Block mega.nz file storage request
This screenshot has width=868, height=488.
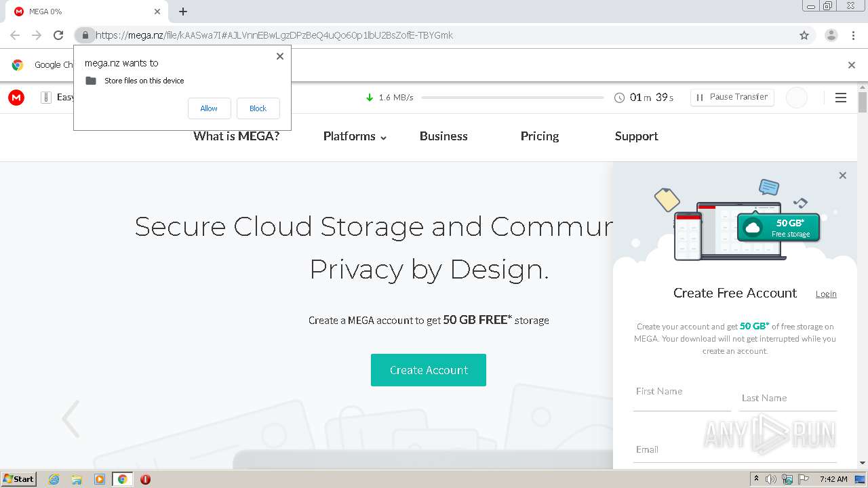(x=258, y=108)
